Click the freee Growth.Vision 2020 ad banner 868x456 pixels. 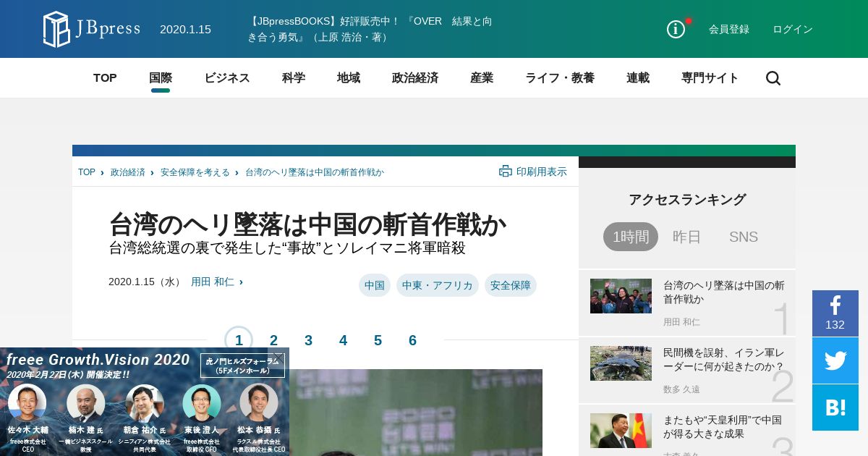145,402
